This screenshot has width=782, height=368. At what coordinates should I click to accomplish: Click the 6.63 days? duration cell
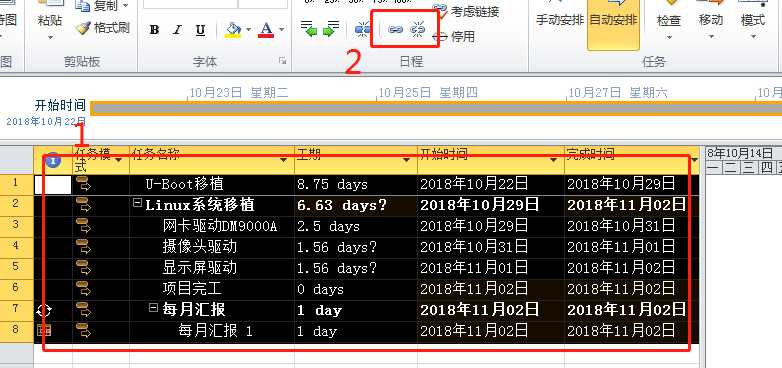pyautogui.click(x=356, y=205)
